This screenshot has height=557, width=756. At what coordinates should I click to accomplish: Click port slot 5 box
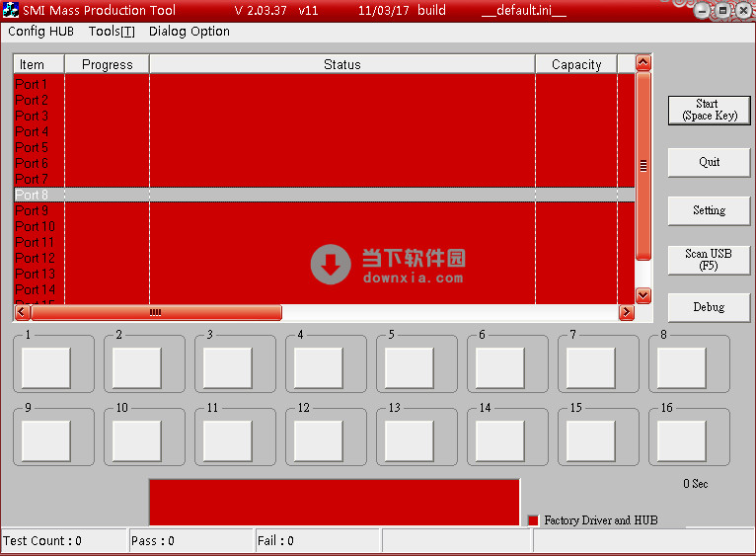point(410,368)
